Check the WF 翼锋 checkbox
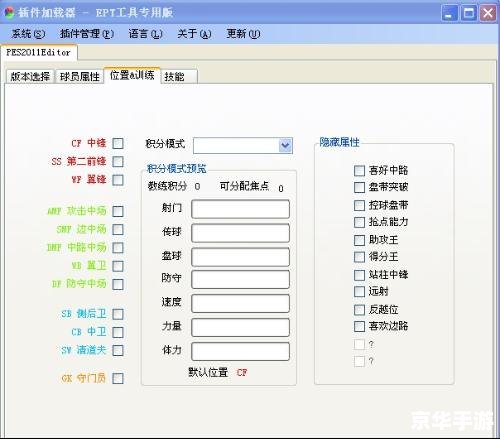Viewport: 500px width, 439px height. 118,180
